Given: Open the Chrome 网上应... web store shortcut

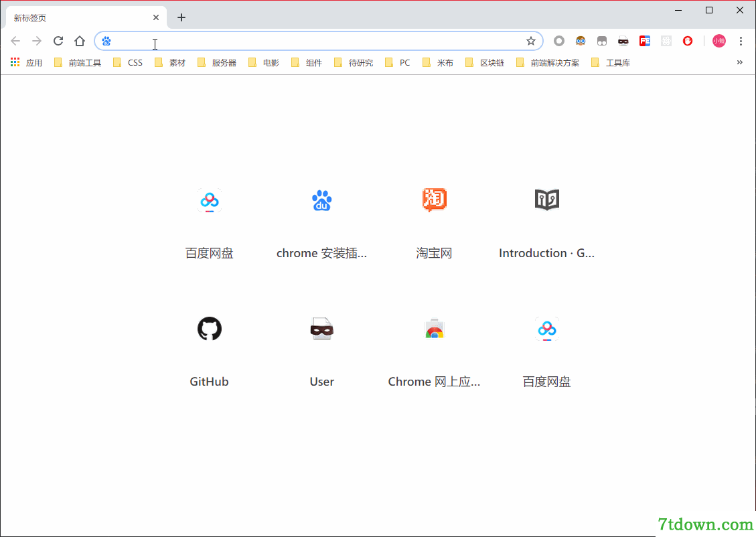Looking at the screenshot, I should tap(435, 352).
